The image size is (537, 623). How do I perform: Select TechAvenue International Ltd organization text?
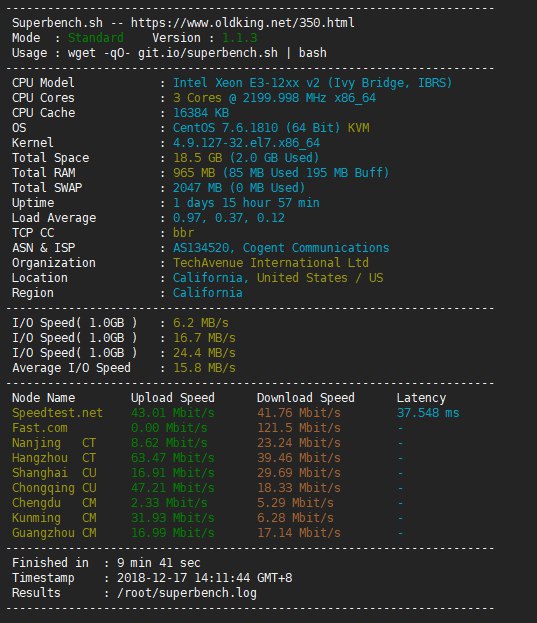pyautogui.click(x=270, y=263)
